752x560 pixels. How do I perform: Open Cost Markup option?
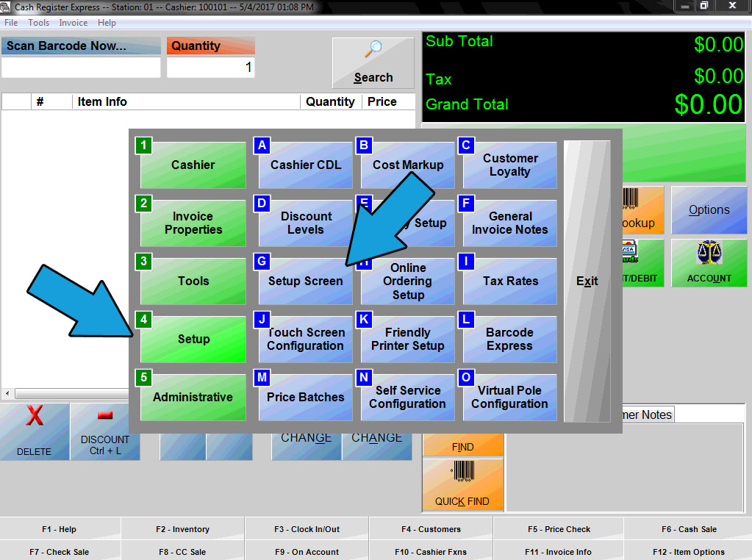(x=408, y=165)
